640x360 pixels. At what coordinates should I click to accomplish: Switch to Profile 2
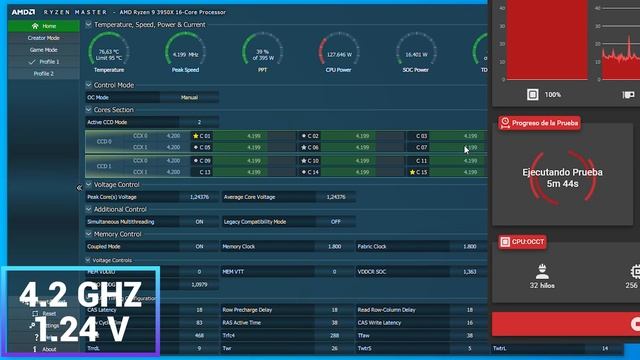coord(44,74)
